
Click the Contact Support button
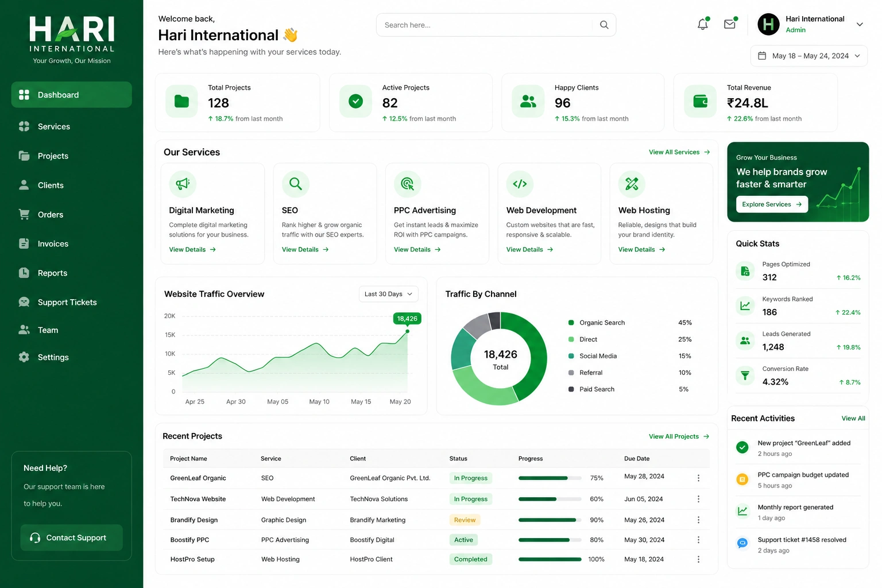point(71,537)
